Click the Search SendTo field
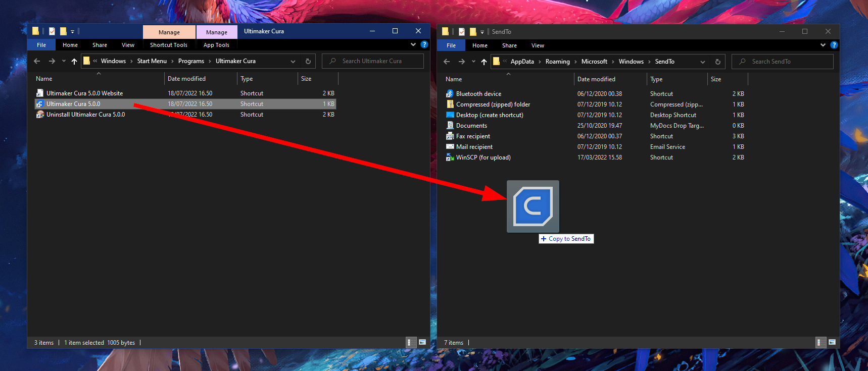Viewport: 868px width, 371px height. click(783, 62)
